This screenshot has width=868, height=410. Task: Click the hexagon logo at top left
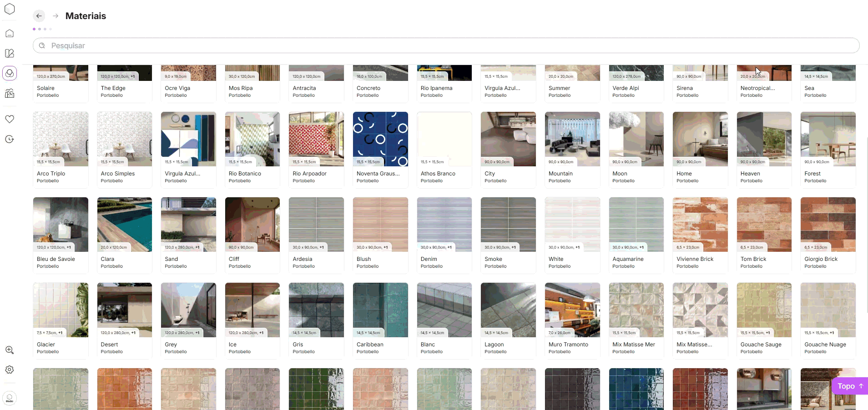tap(10, 9)
